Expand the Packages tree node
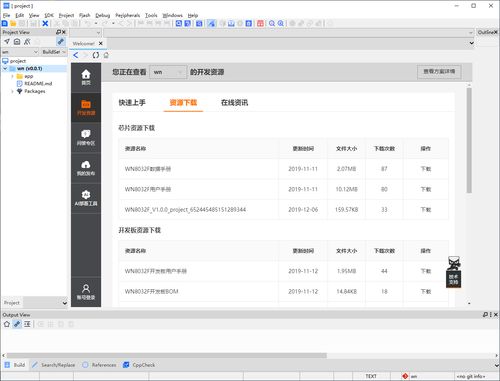The image size is (500, 381). tap(12, 91)
